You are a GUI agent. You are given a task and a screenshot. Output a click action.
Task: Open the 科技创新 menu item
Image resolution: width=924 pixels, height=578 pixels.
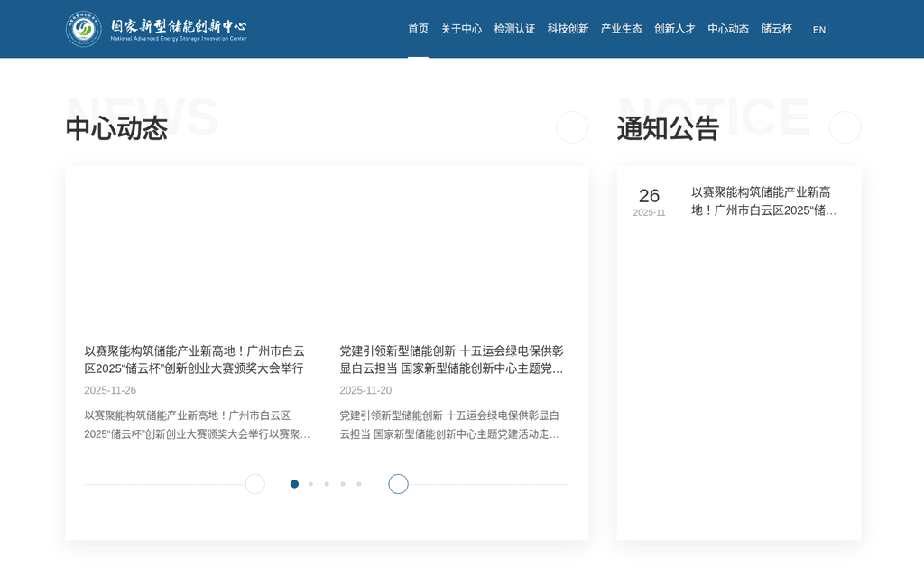pos(568,29)
